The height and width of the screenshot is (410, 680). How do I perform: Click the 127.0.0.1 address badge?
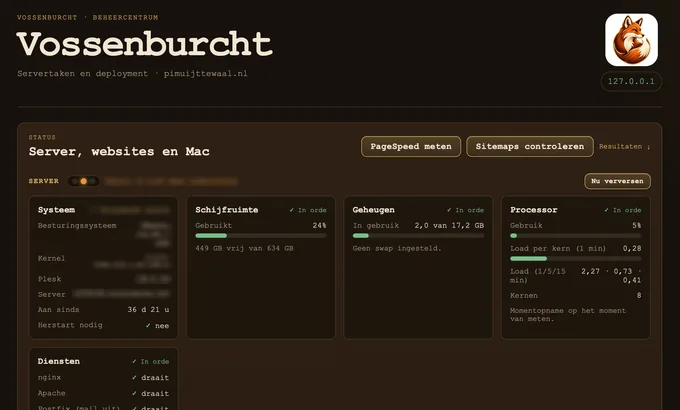[631, 82]
